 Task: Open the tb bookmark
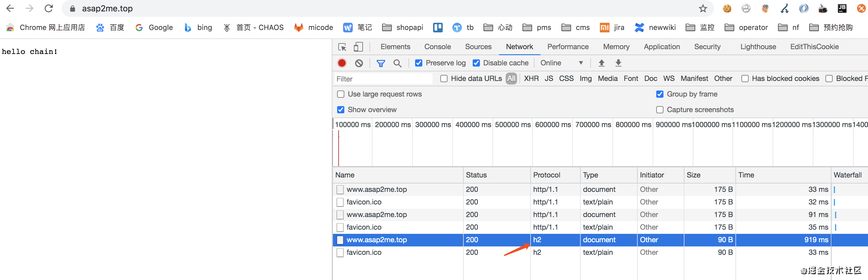(x=463, y=28)
